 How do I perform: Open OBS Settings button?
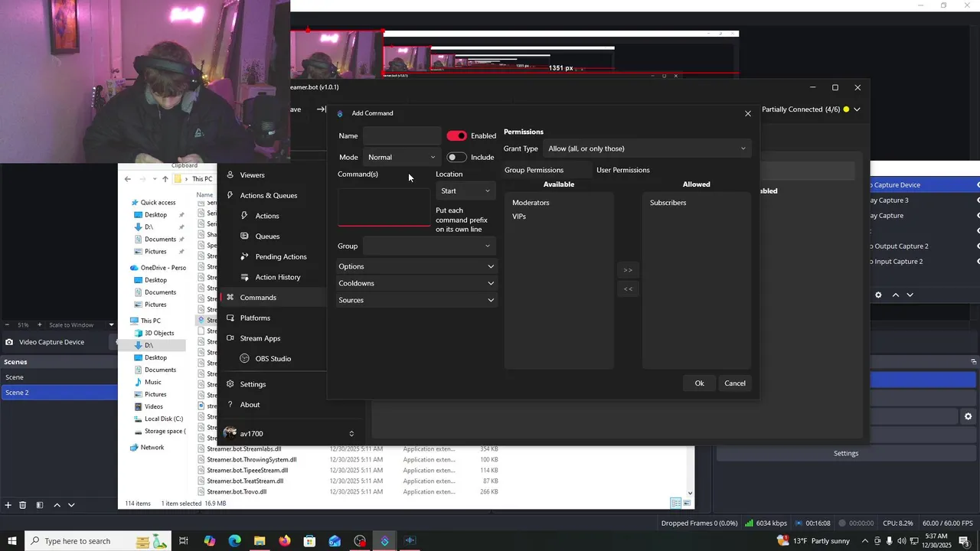coord(846,453)
